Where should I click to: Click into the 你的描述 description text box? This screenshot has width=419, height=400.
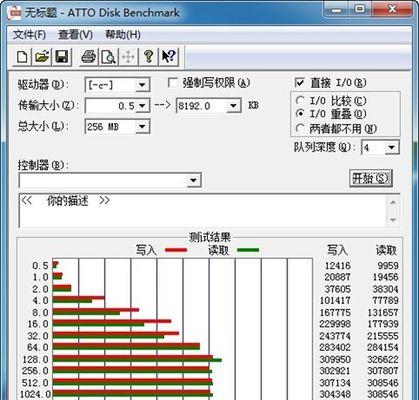203,211
